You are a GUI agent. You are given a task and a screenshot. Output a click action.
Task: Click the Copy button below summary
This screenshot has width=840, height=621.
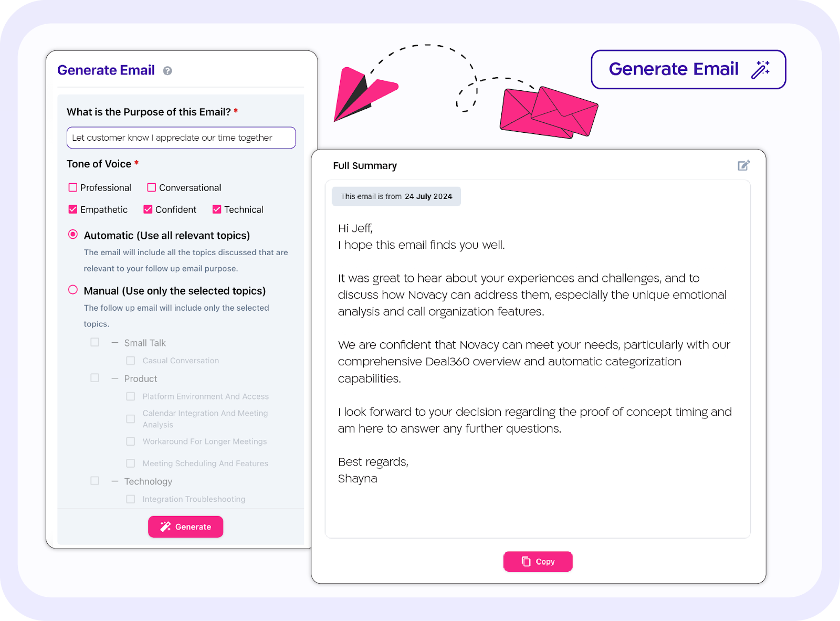[x=538, y=562]
